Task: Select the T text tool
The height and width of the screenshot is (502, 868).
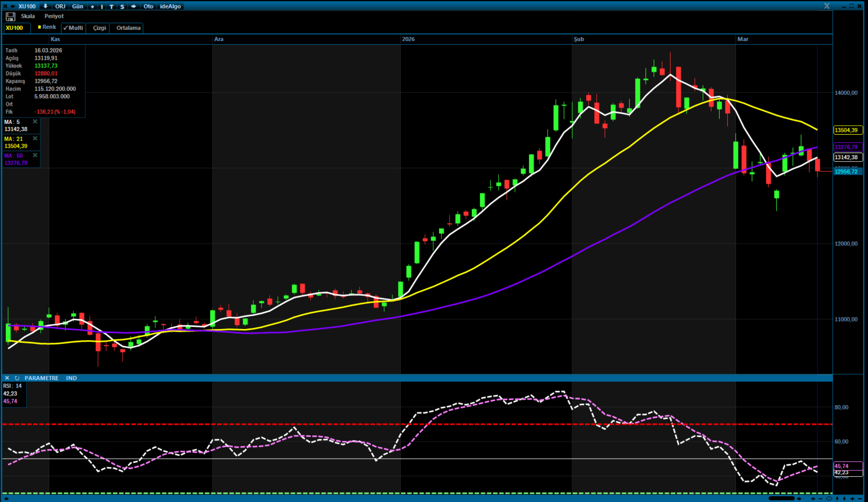Action: (x=111, y=6)
